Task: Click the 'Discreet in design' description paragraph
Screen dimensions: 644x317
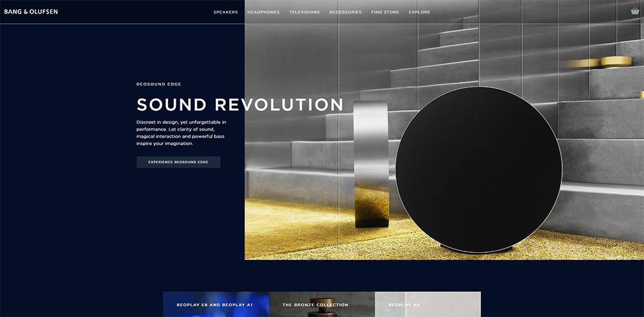Action: click(181, 133)
